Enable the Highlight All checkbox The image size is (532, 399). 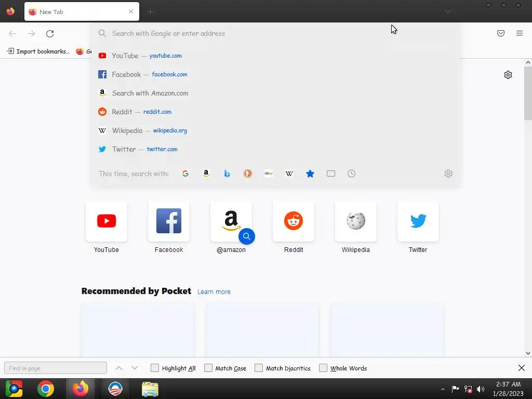coord(155,368)
